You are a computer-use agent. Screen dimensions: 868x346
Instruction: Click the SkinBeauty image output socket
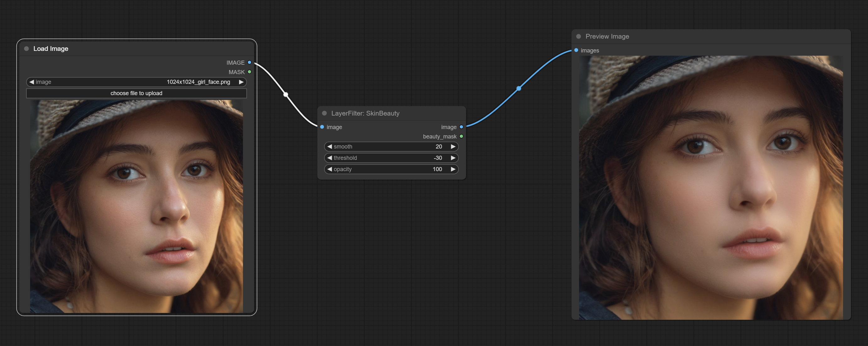(x=461, y=127)
